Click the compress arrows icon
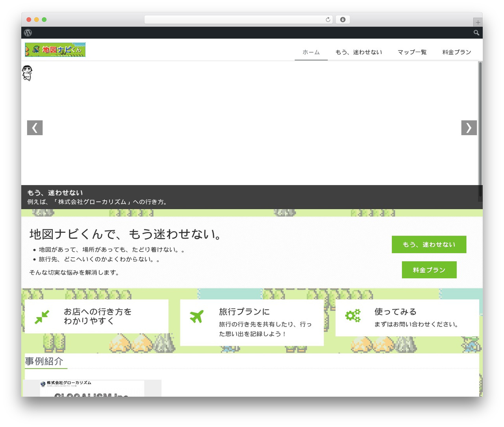Image resolution: width=504 pixels, height=427 pixels. [42, 317]
